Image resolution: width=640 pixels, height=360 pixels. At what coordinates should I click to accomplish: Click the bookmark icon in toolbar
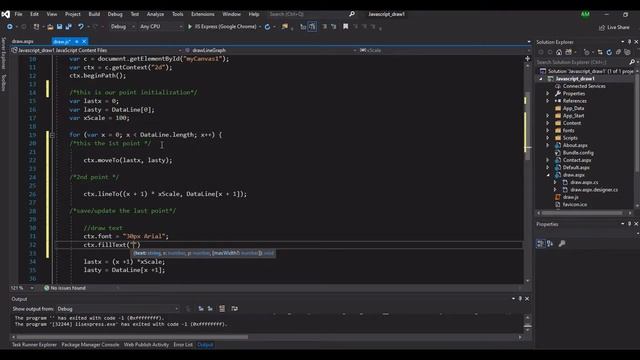346,27
